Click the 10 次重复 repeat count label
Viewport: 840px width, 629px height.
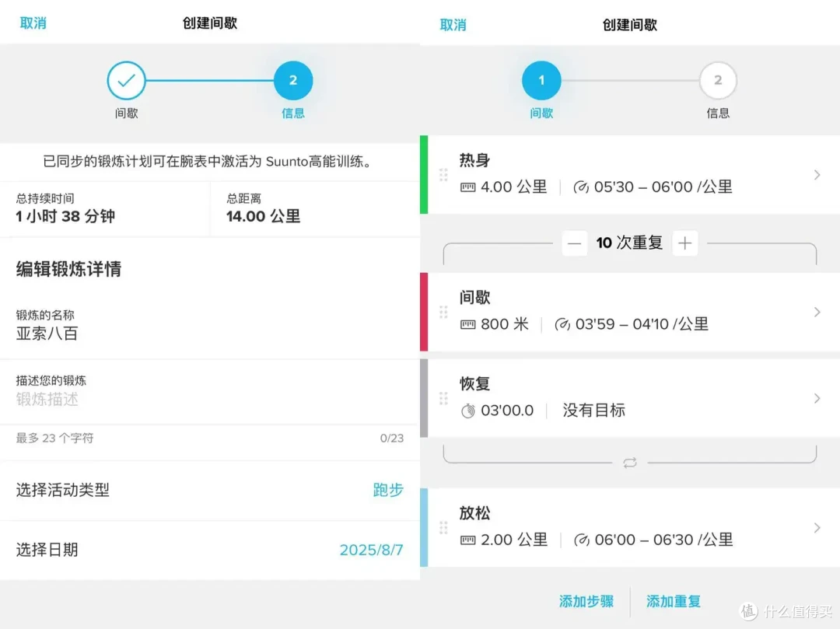629,243
